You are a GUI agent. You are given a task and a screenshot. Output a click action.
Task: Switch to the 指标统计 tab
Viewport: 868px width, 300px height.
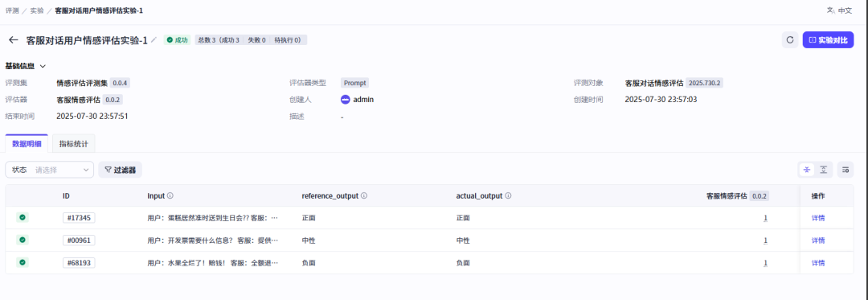(74, 143)
